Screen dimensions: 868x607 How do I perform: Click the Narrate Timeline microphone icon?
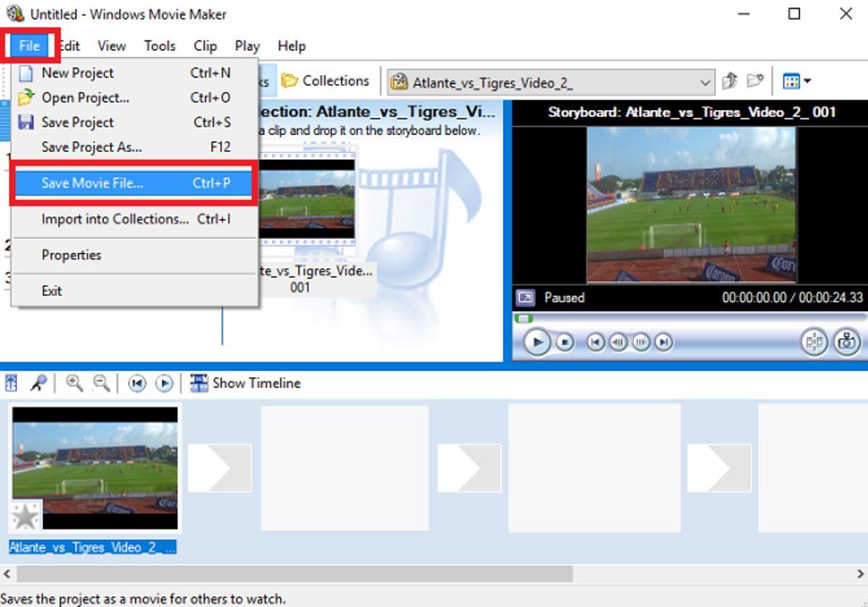(x=38, y=383)
